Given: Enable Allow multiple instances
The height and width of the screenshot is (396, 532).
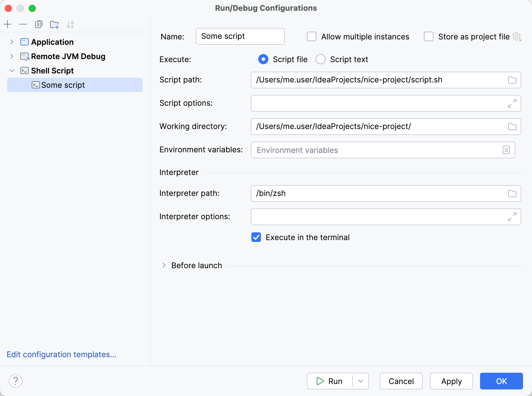Looking at the screenshot, I should [311, 36].
